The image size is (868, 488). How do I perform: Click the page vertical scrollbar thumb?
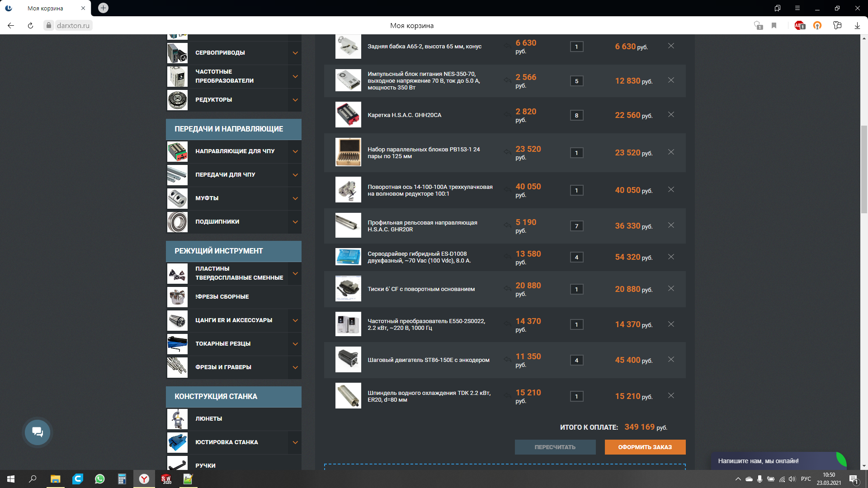[864, 169]
